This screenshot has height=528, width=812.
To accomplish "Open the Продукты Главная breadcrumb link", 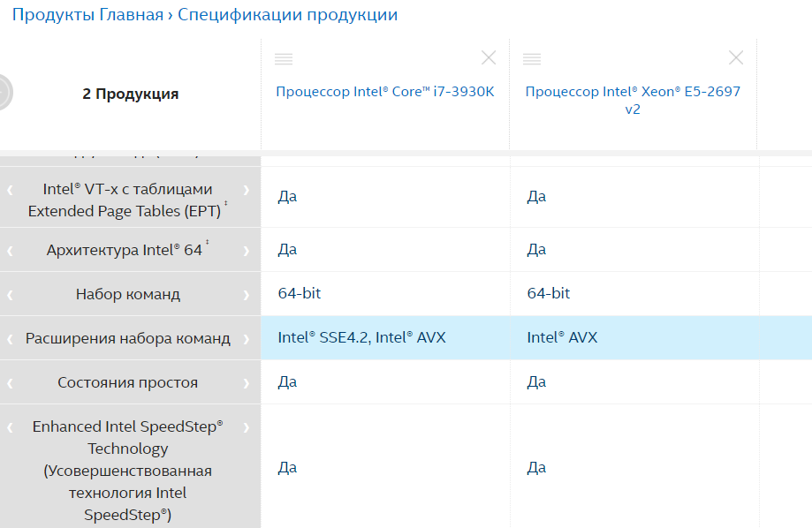I will tap(87, 15).
